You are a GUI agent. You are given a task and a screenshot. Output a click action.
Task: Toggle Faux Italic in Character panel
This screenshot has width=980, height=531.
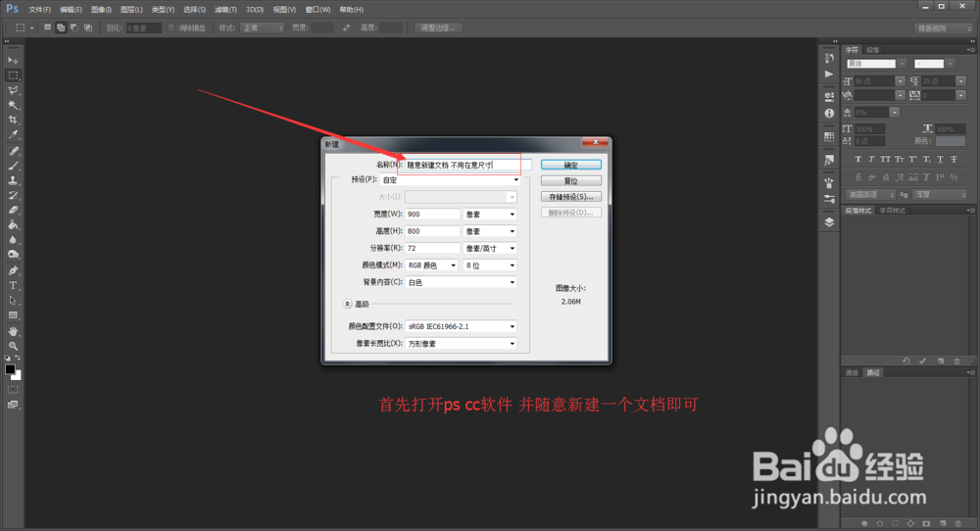(871, 160)
